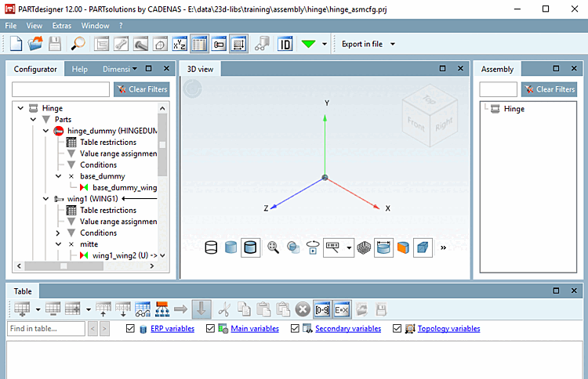Click the Configurator tree horizontal scrollbar thumb
The image size is (588, 379).
click(64, 266)
